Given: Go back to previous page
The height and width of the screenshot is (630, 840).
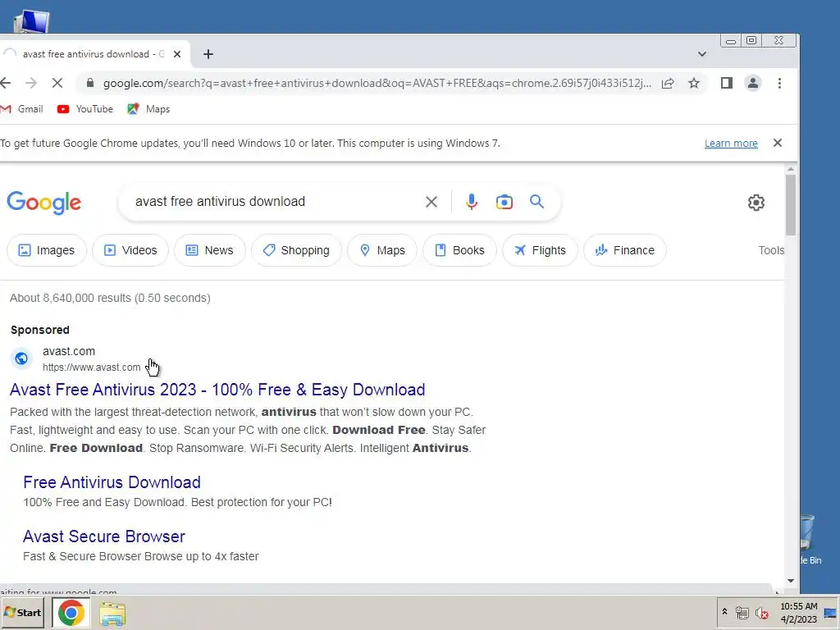Looking at the screenshot, I should click(6, 83).
